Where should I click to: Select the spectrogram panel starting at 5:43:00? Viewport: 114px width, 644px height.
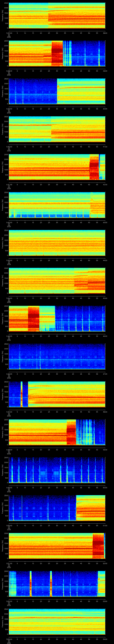click(x=57, y=243)
